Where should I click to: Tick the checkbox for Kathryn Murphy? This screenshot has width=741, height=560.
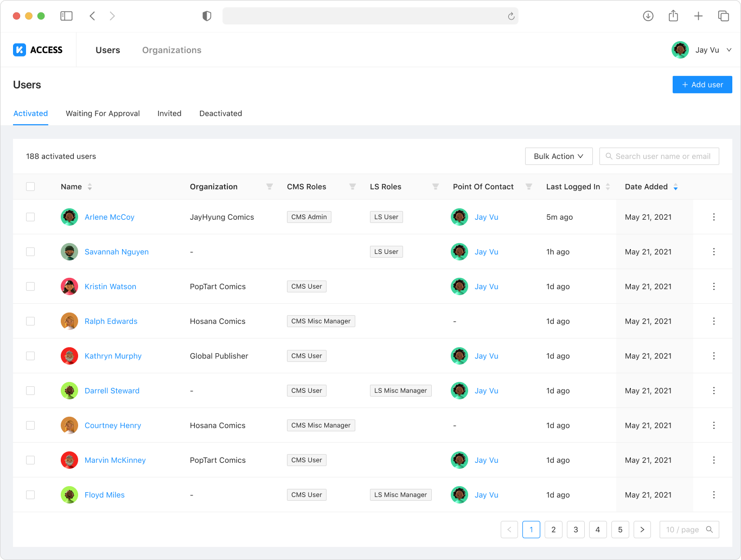(x=30, y=356)
